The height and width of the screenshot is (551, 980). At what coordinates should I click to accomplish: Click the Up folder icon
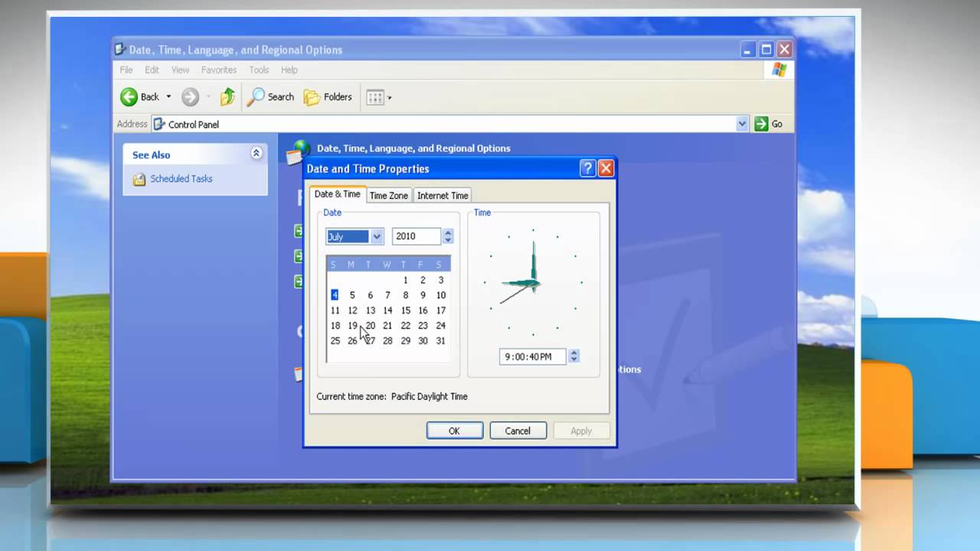click(227, 96)
